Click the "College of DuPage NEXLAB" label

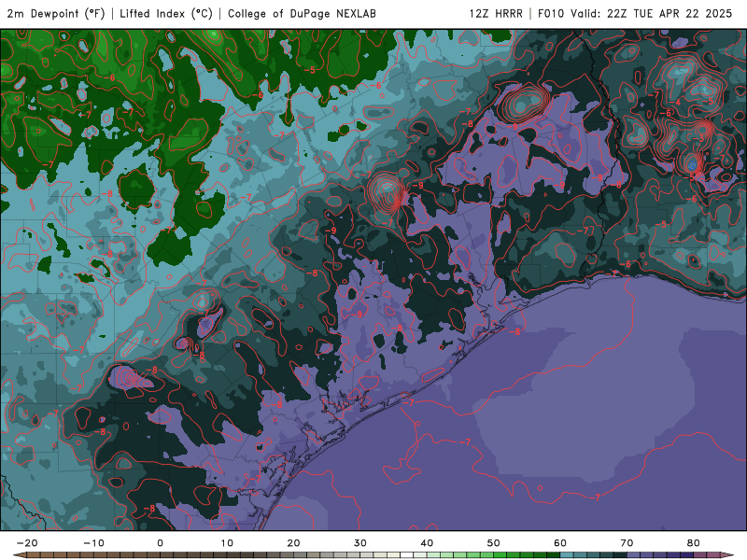pyautogui.click(x=302, y=14)
